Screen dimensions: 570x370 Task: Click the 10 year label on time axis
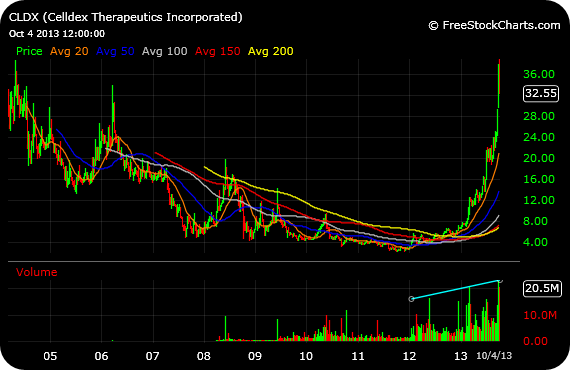pos(306,356)
